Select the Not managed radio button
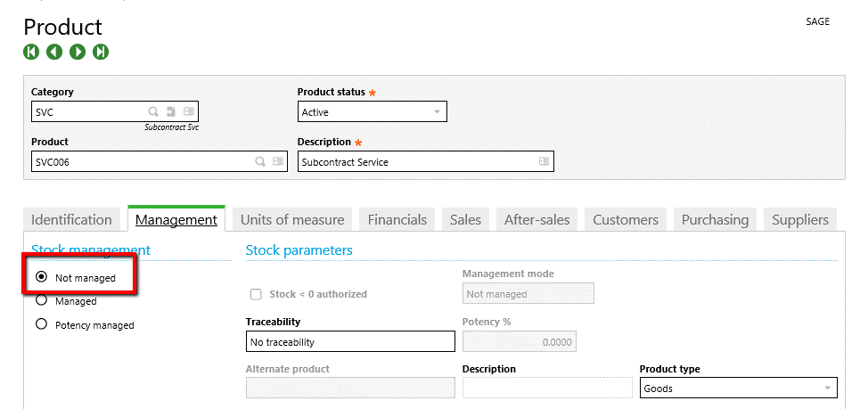 (x=41, y=277)
